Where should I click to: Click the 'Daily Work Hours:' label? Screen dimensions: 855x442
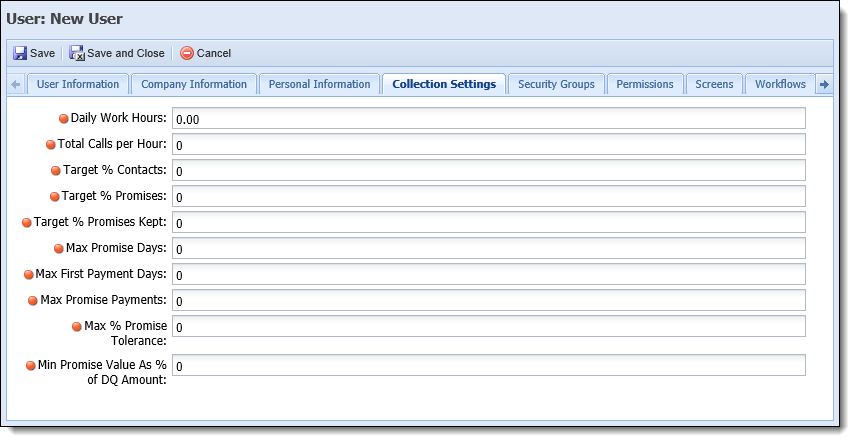pos(119,118)
